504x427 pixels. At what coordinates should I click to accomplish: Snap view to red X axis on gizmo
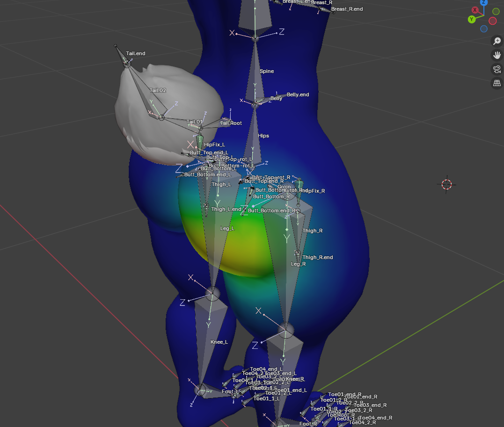tap(475, 10)
